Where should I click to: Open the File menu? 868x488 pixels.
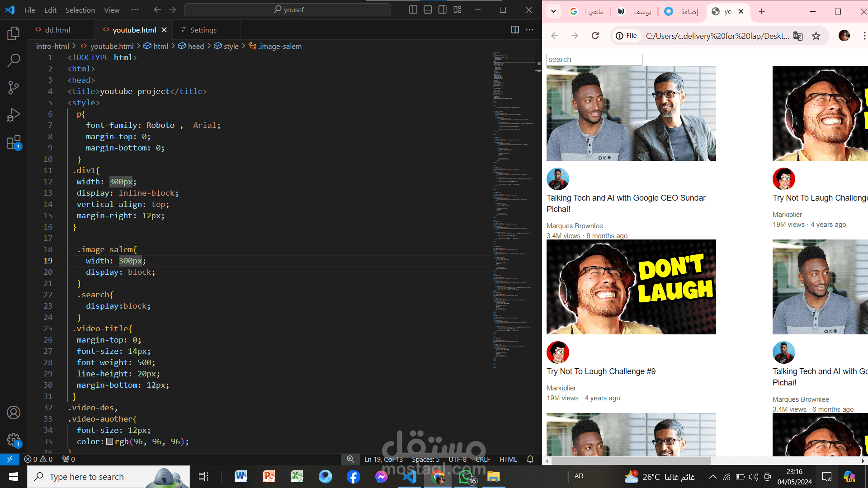[30, 10]
